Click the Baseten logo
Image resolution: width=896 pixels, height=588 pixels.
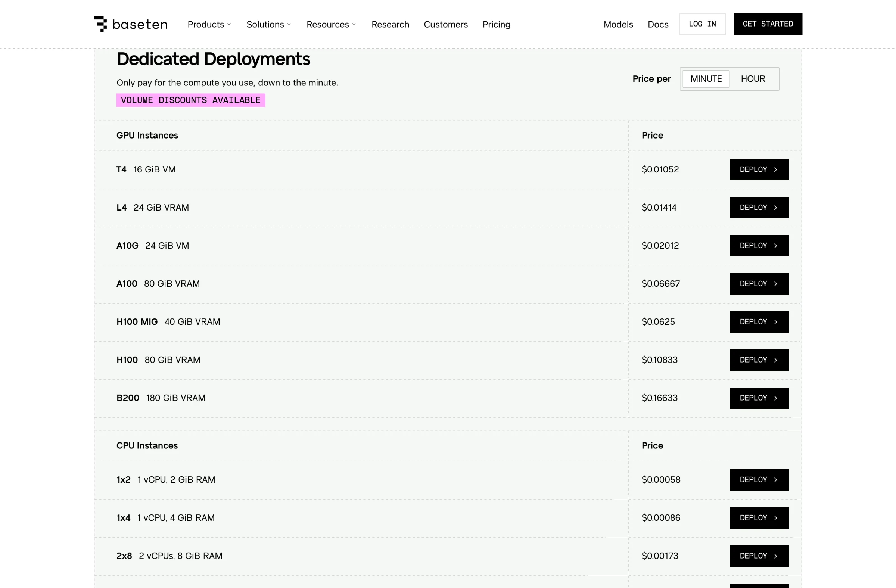(x=131, y=24)
